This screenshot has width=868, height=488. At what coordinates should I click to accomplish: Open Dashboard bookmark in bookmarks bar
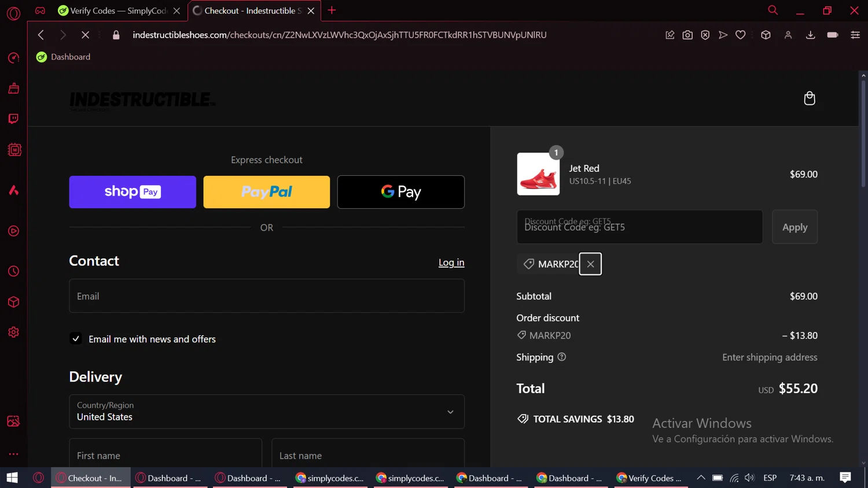[63, 57]
